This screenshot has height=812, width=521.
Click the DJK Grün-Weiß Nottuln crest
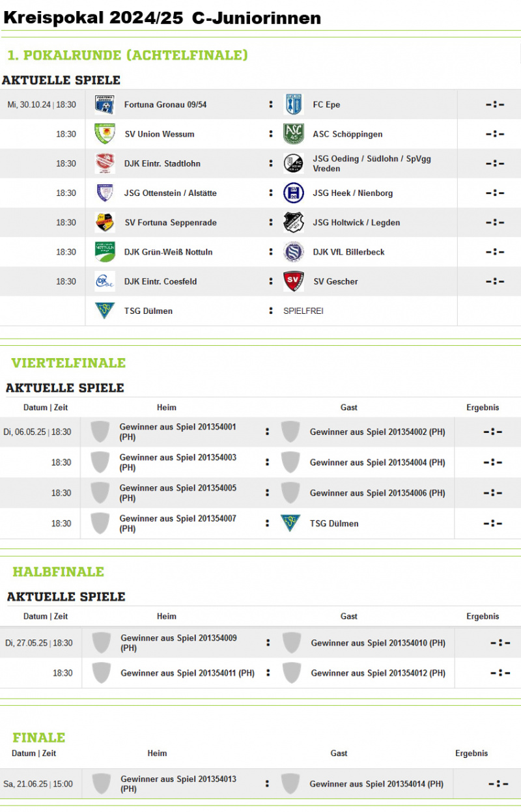pos(105,252)
